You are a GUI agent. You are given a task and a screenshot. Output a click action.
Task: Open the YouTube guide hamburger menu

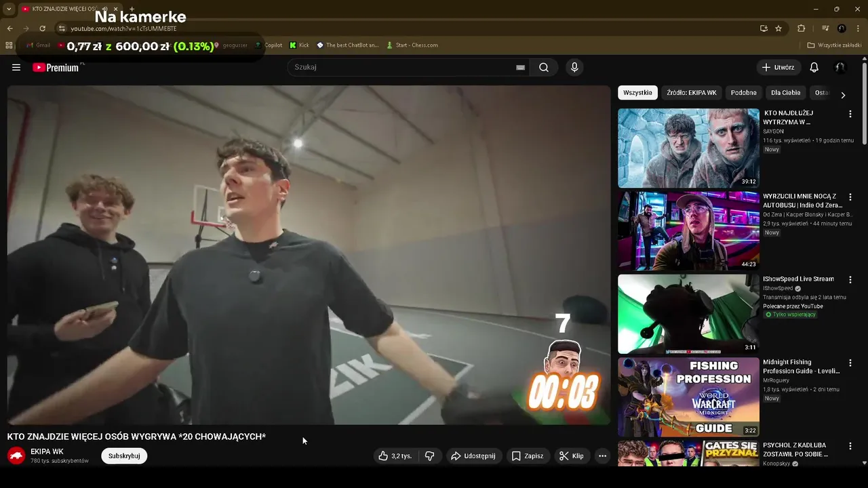tap(16, 67)
